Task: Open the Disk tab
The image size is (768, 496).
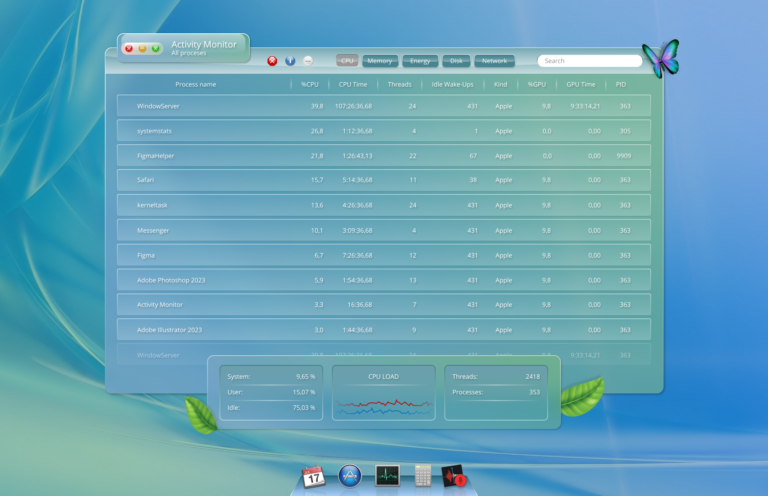Action: (x=456, y=61)
